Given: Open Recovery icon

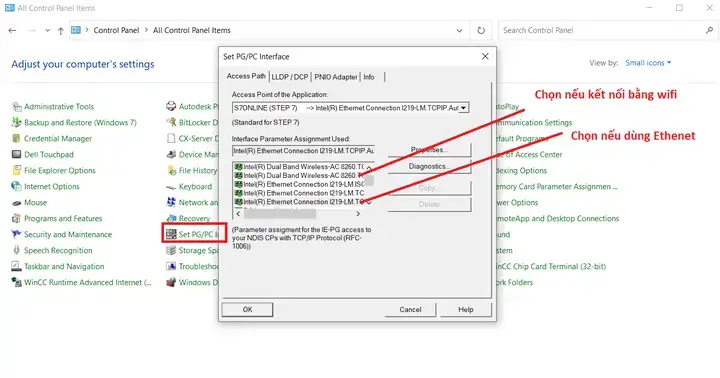Looking at the screenshot, I should click(171, 219).
